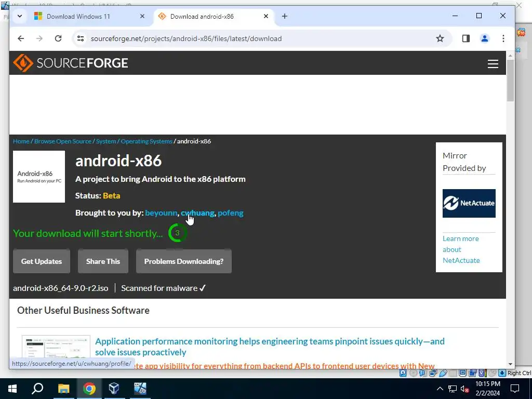
Task: Click Learn more about NetActuate link
Action: pos(461,249)
